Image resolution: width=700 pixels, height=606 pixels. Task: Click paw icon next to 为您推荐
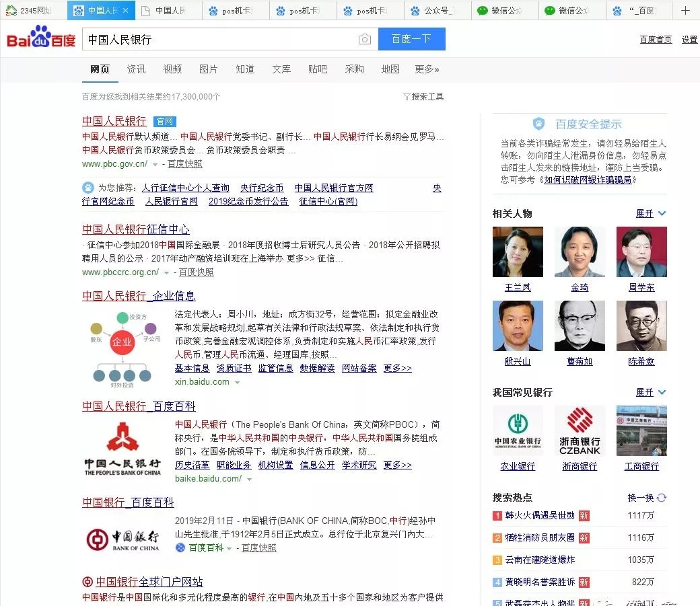click(x=88, y=188)
